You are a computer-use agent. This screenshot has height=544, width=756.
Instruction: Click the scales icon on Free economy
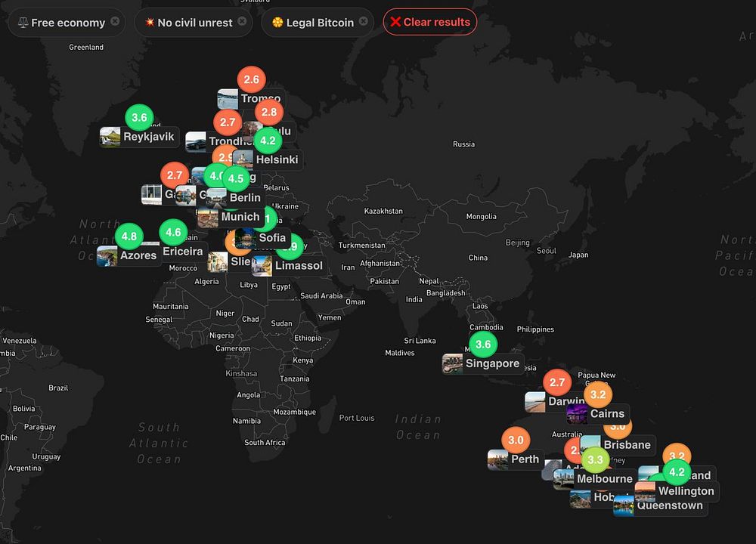[x=23, y=23]
